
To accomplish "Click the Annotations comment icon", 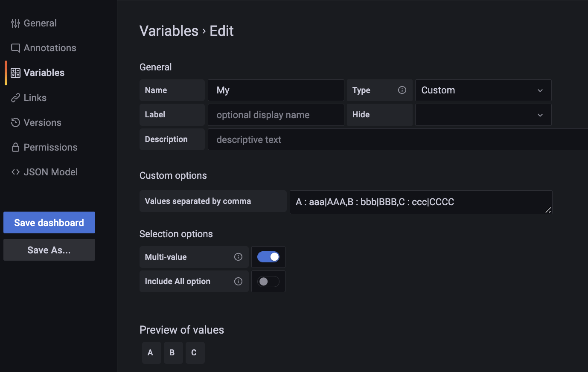I will coord(15,48).
